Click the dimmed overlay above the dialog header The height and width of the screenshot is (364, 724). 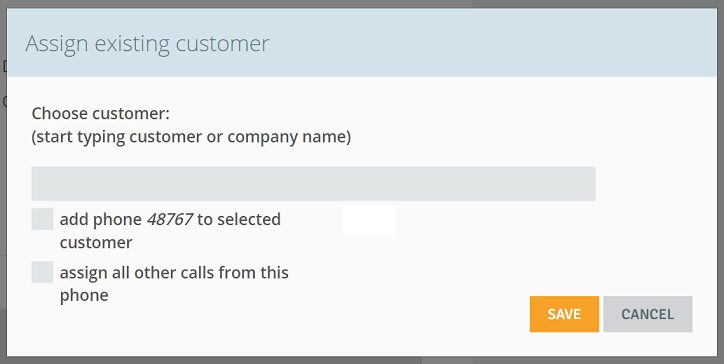click(x=362, y=4)
